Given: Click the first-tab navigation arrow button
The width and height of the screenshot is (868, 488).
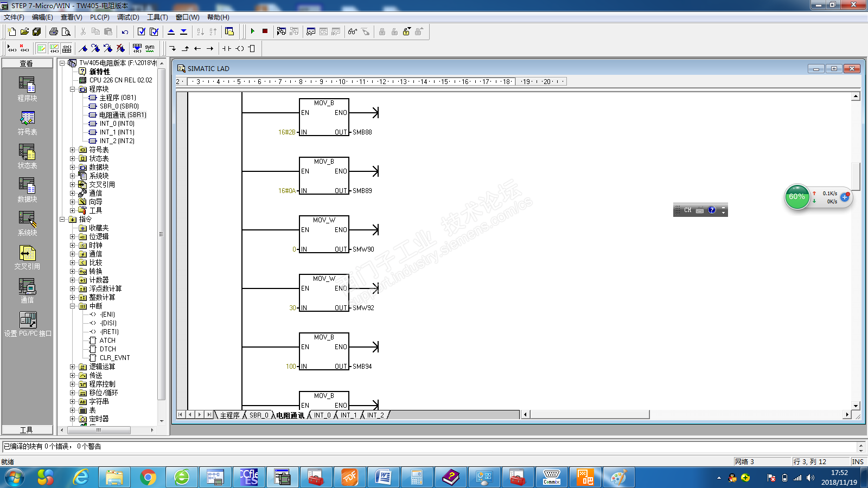Looking at the screenshot, I should (181, 415).
